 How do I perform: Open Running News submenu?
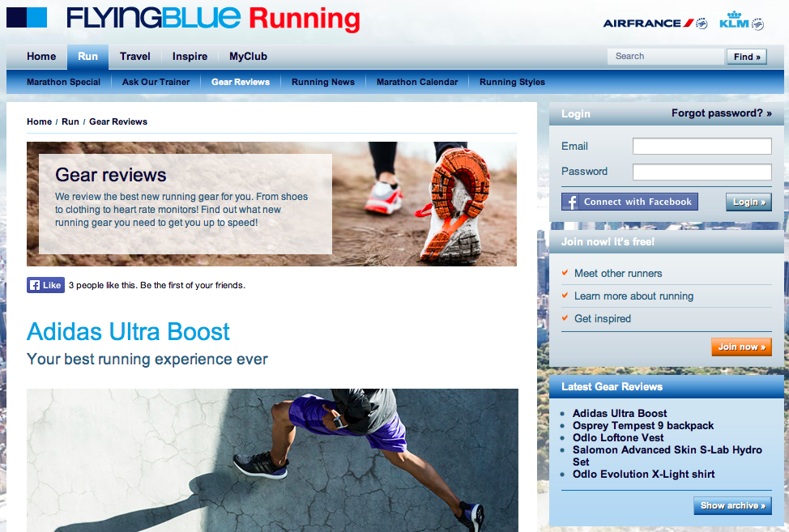(x=323, y=82)
